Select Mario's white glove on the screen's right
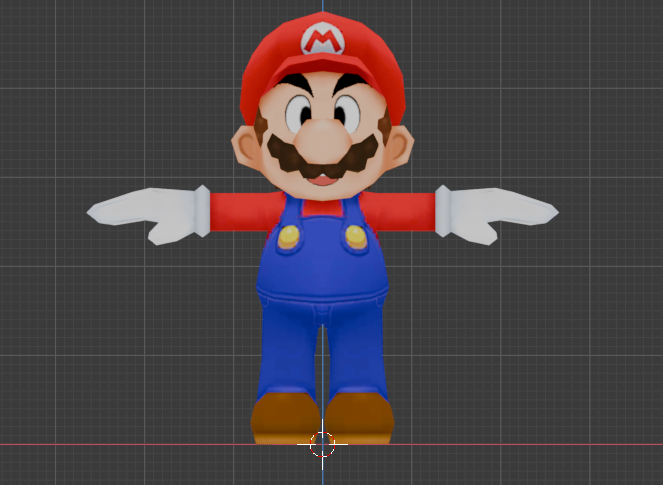This screenshot has height=485, width=663. pyautogui.click(x=497, y=215)
